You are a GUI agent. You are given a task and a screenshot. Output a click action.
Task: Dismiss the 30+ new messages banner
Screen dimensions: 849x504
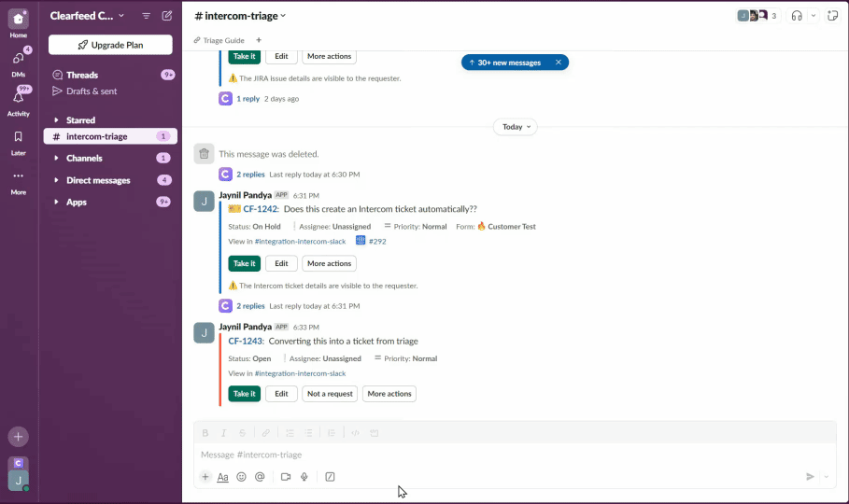coord(558,63)
